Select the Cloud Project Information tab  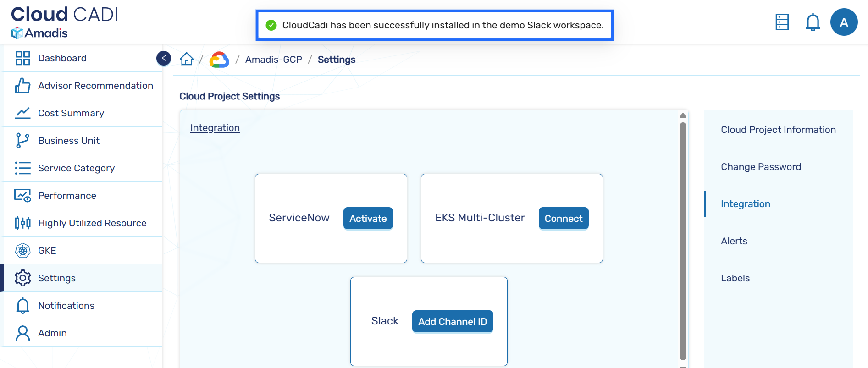pos(778,130)
